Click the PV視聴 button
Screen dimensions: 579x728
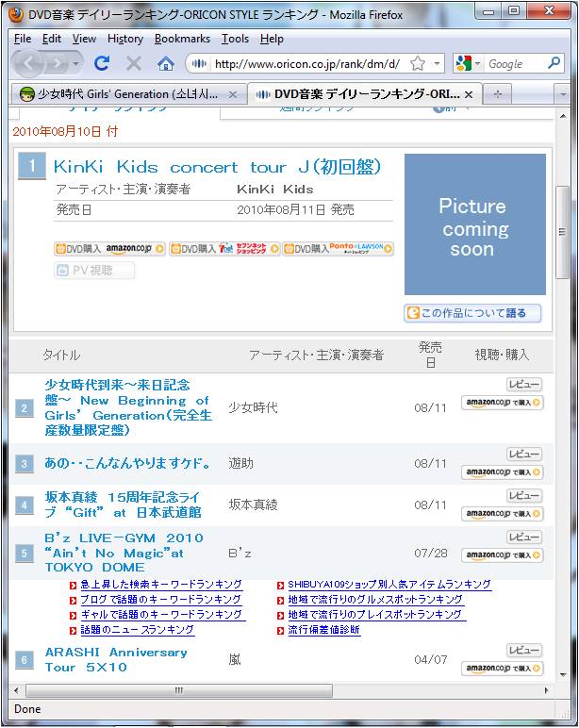point(94,270)
